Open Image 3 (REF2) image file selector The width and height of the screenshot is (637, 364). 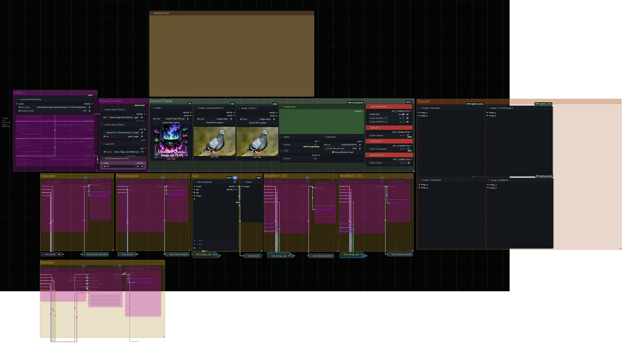(257, 119)
